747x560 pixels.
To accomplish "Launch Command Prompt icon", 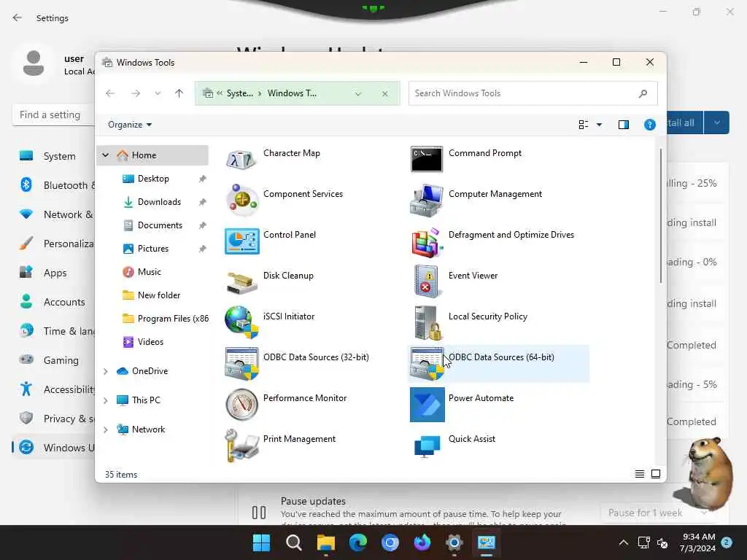I will [x=427, y=159].
